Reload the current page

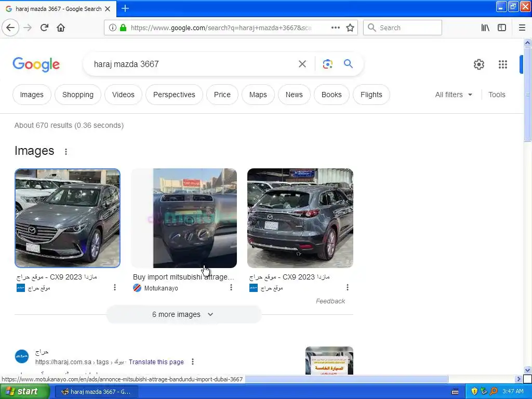[x=45, y=28]
